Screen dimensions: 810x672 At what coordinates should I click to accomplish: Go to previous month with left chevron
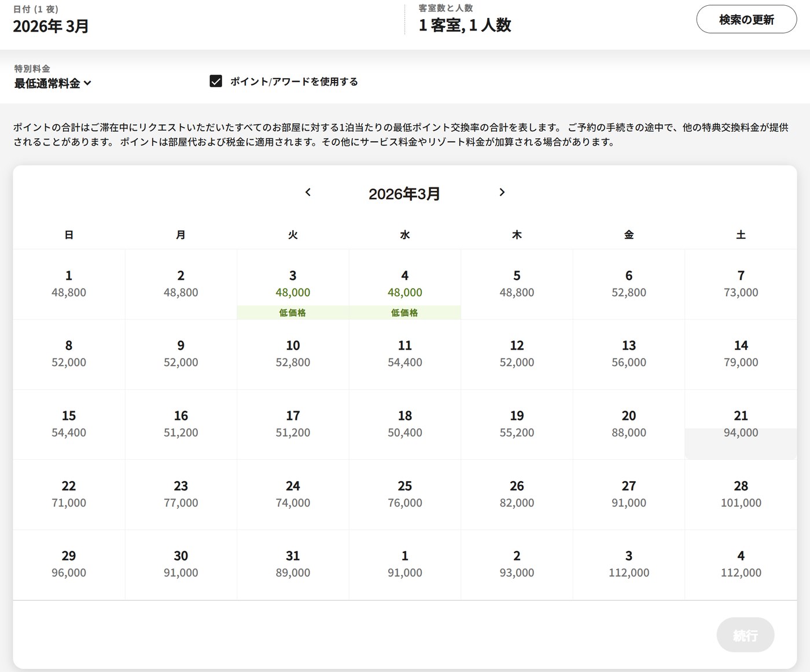[308, 193]
